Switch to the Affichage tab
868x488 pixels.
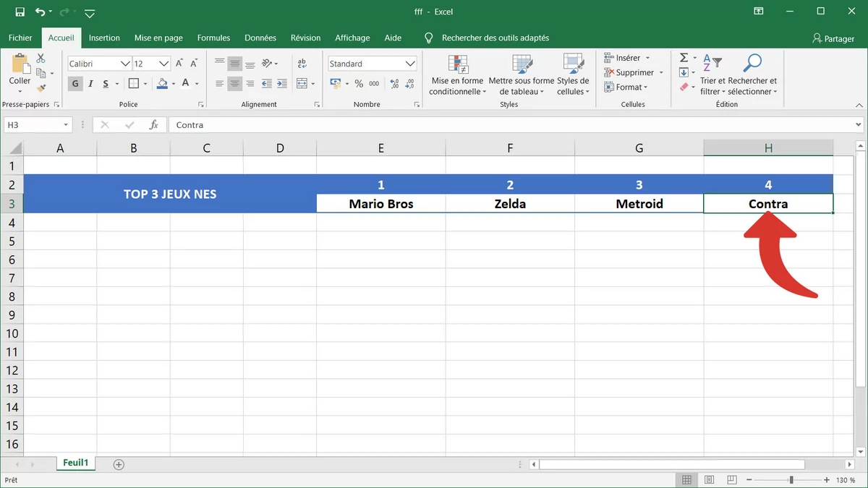(x=352, y=38)
